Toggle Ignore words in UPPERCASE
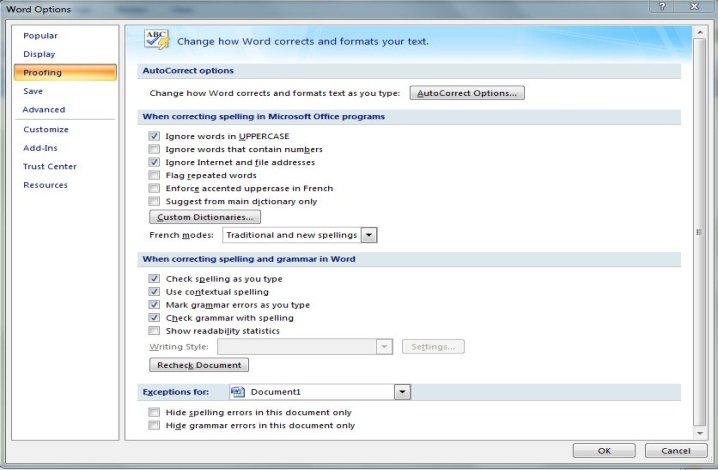Viewport: 718px width, 470px height. (154, 136)
